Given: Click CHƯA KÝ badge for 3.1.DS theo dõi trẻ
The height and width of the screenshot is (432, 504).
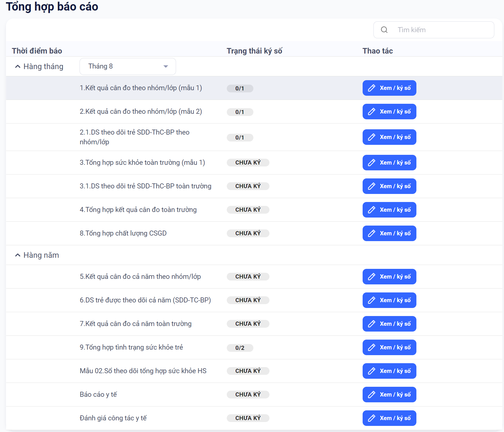Looking at the screenshot, I should (x=248, y=186).
